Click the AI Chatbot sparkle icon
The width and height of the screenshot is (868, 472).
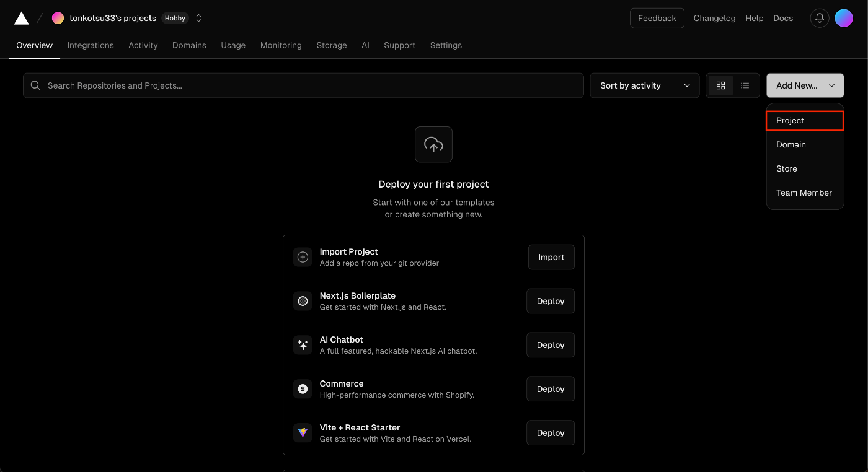(x=303, y=345)
